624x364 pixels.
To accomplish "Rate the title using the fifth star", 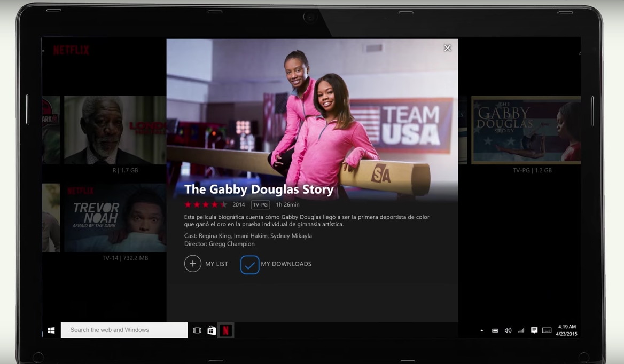I will 224,205.
